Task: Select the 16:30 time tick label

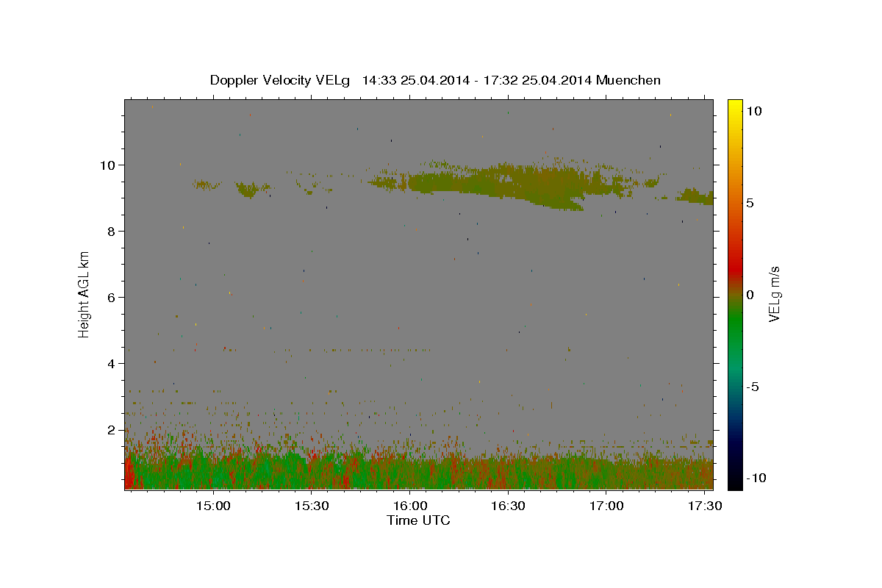Action: click(509, 506)
